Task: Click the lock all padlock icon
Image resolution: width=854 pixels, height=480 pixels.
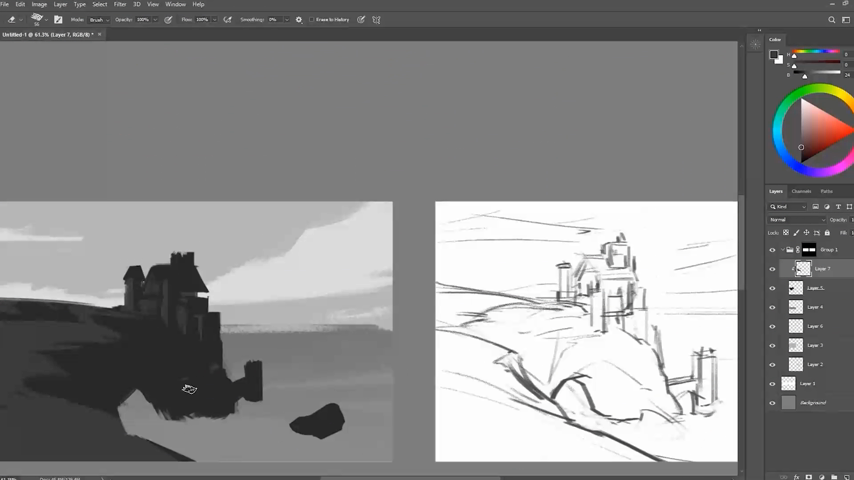Action: click(827, 233)
